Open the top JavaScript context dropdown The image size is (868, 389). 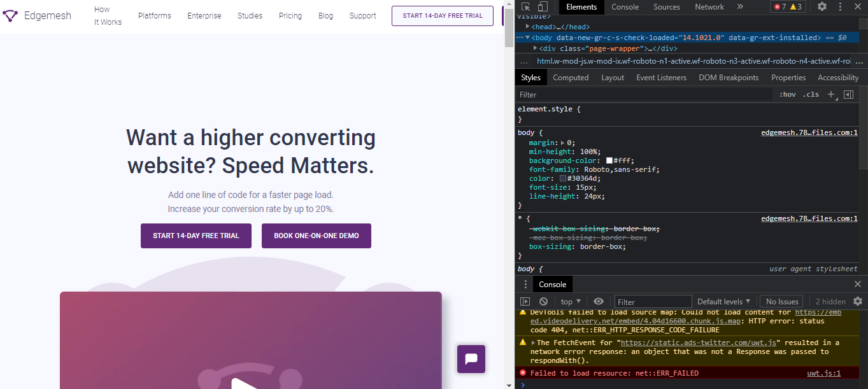pyautogui.click(x=571, y=301)
